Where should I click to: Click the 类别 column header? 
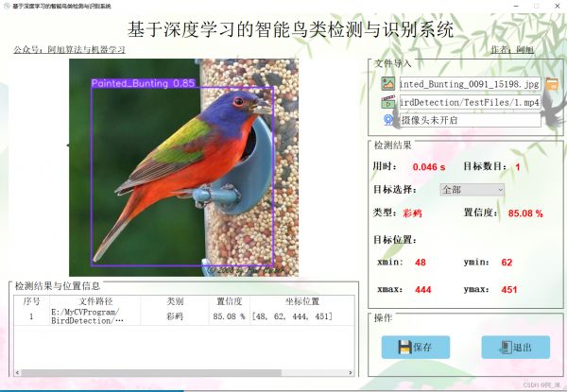click(175, 301)
